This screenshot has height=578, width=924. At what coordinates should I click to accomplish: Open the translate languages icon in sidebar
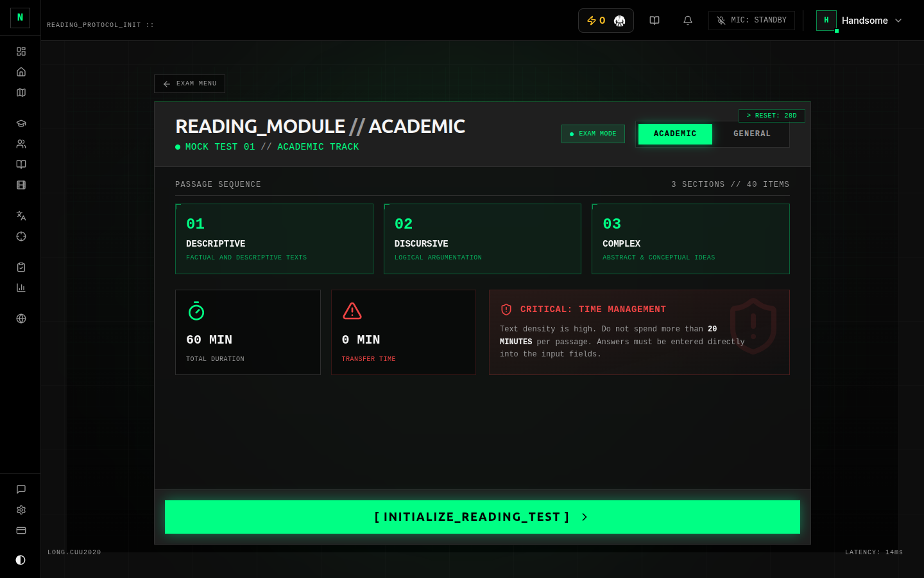pos(21,216)
